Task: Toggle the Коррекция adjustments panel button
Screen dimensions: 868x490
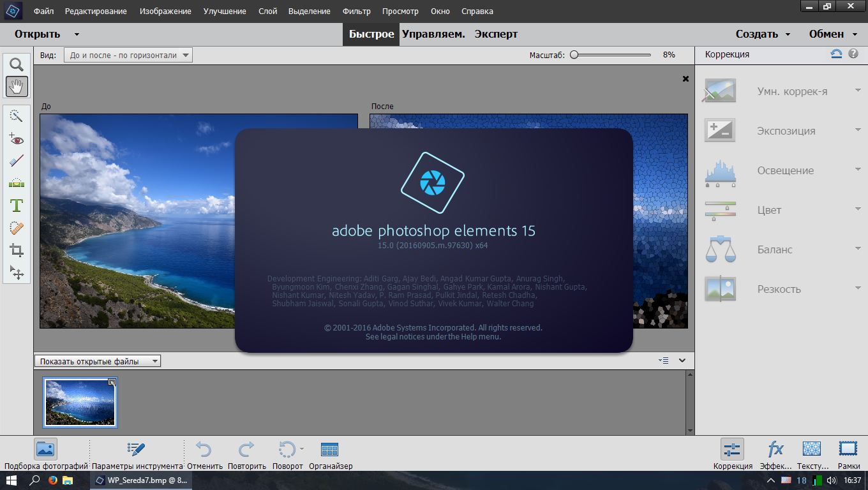Action: (732, 450)
